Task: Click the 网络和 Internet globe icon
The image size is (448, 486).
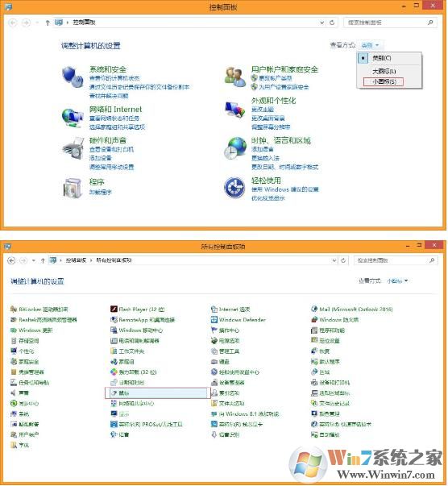Action: point(73,117)
